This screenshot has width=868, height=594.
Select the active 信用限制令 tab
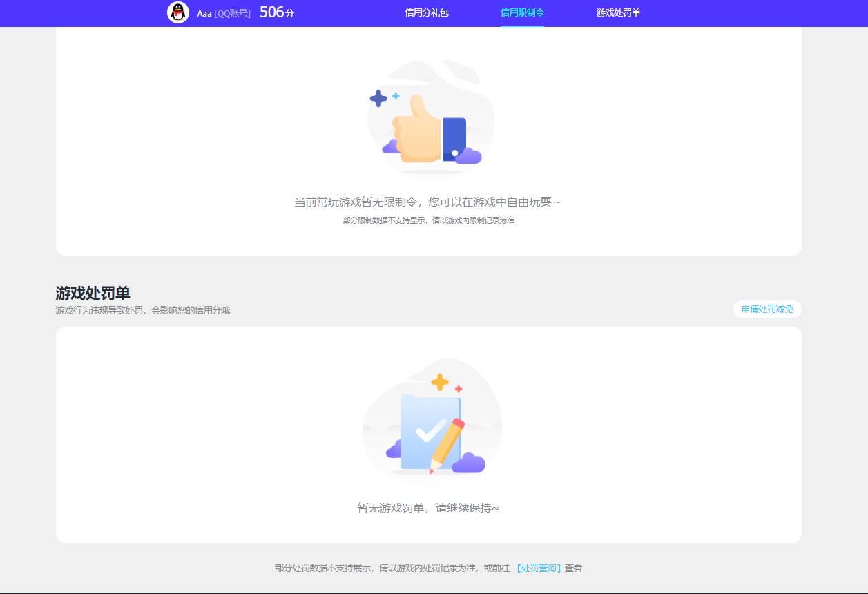pos(521,12)
